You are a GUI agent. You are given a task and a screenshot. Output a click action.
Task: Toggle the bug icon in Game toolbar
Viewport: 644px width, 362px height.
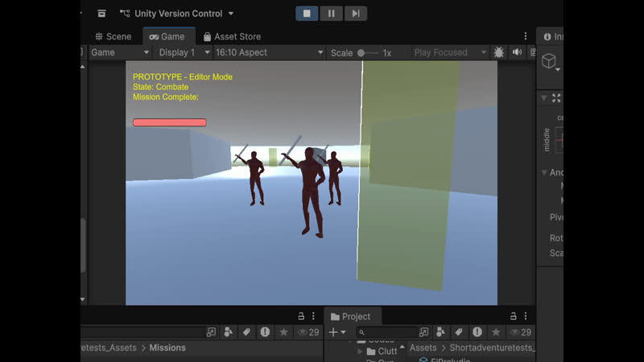tap(499, 52)
